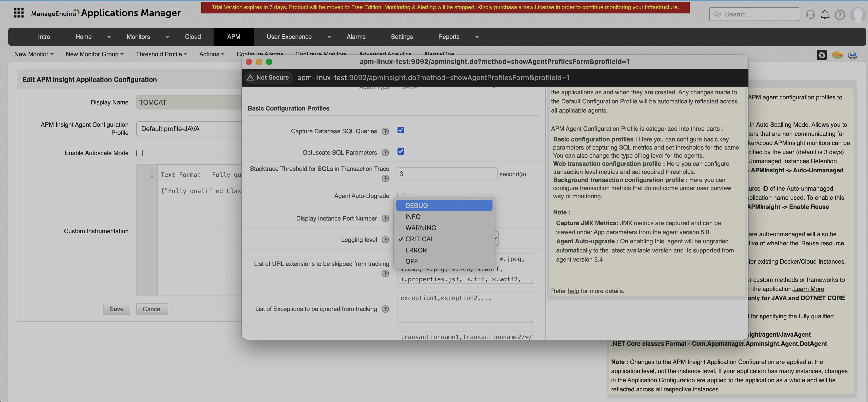Open the Alarms tab

[x=356, y=37]
